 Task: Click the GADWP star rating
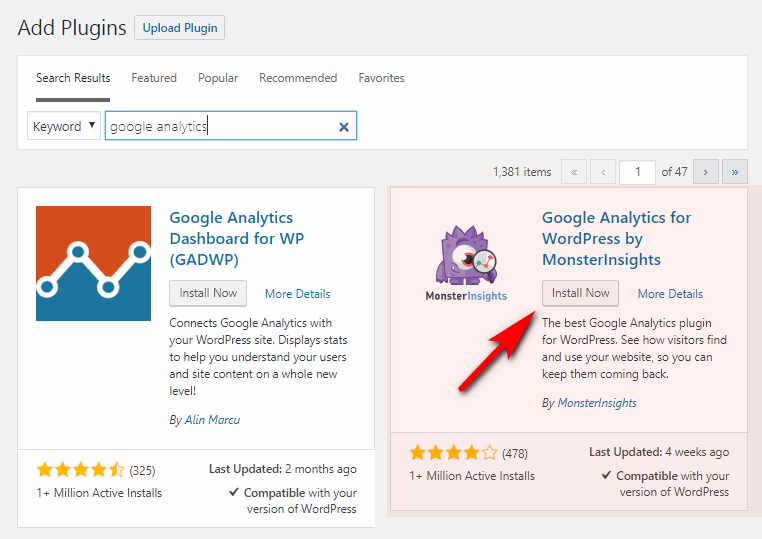81,469
